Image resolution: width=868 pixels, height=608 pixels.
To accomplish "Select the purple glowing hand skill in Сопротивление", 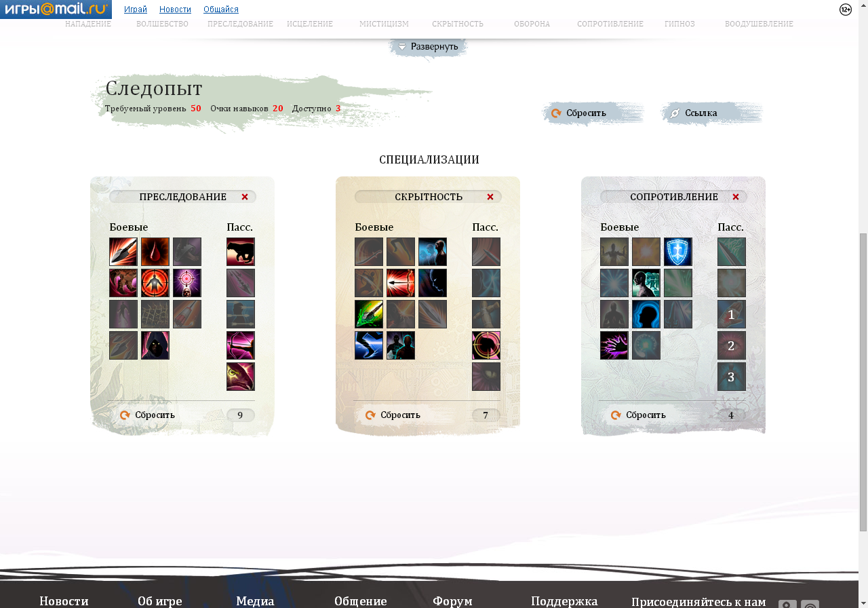I will pyautogui.click(x=614, y=345).
